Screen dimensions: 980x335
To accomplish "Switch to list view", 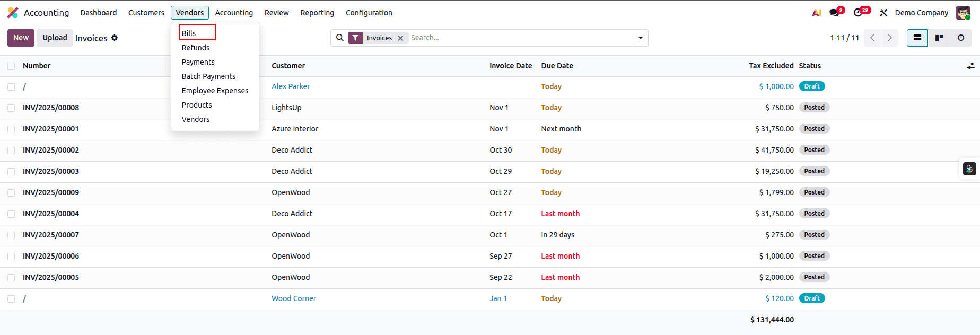I will pyautogui.click(x=917, y=38).
